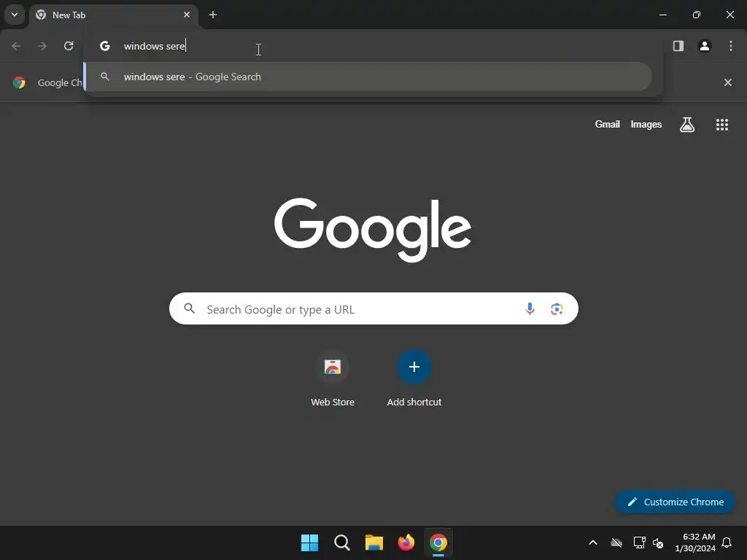Open File Explorer from taskbar

point(374,542)
